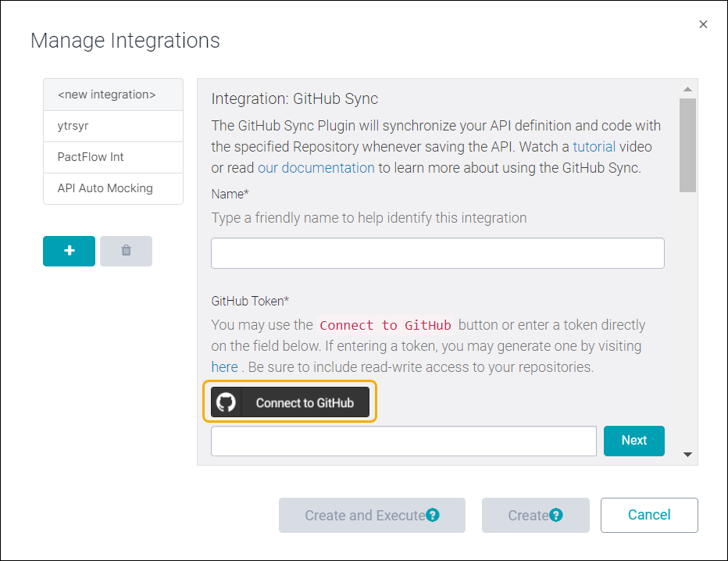
Task: Select the PactFlow Int integration
Action: (x=112, y=157)
